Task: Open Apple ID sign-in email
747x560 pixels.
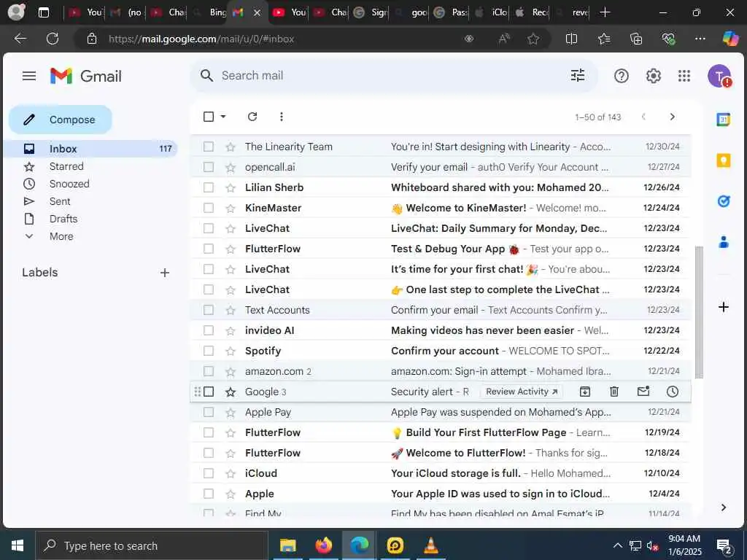Action: tap(440, 494)
